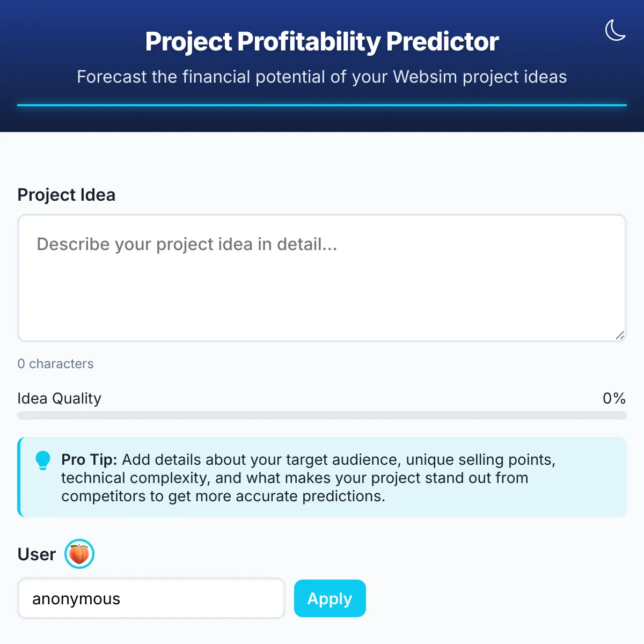
Task: Click the Websim forecast subtitle link
Action: (321, 77)
